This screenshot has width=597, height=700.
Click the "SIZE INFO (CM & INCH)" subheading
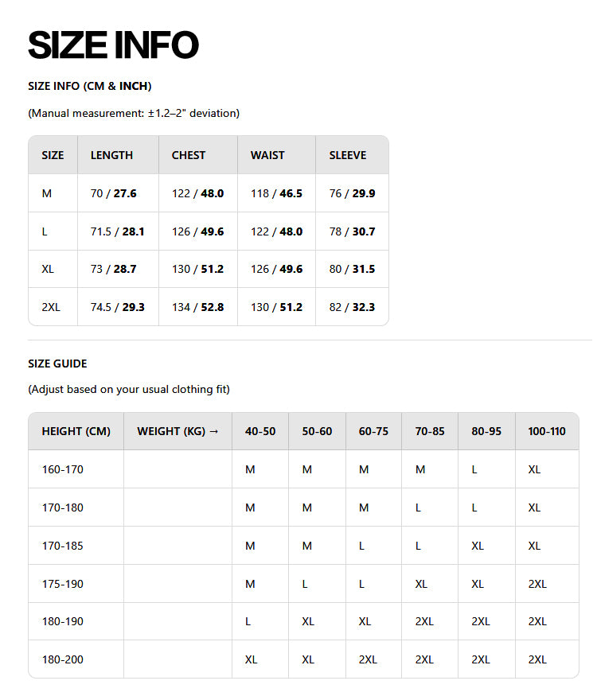[89, 86]
